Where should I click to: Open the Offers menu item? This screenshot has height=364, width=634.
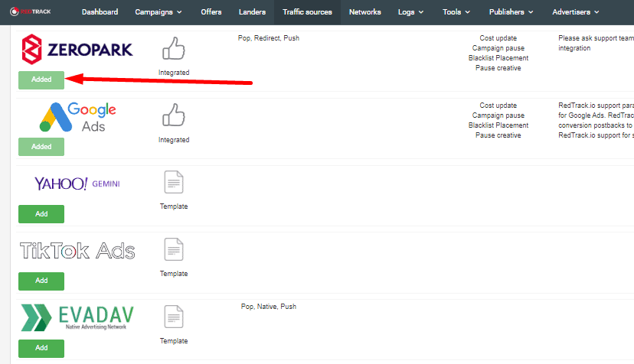coord(211,12)
